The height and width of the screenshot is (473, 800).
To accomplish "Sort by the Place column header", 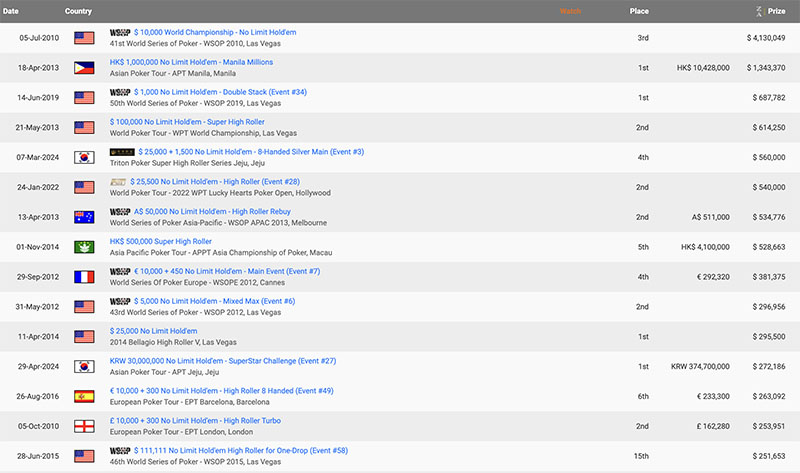I will click(x=638, y=11).
